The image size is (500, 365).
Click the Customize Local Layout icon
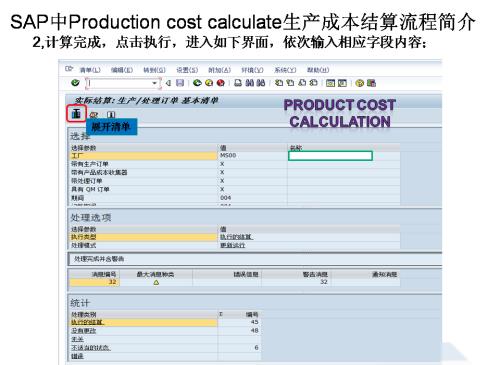point(371,83)
